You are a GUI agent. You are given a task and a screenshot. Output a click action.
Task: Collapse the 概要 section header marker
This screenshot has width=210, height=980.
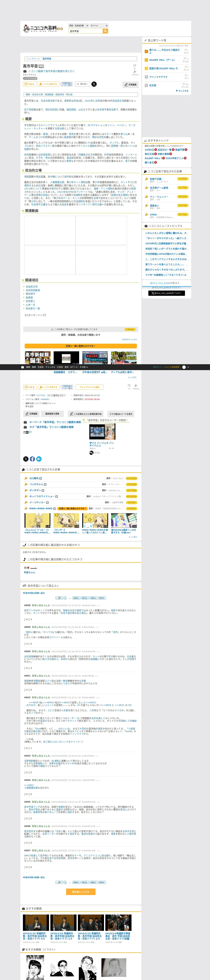[x=23, y=119]
